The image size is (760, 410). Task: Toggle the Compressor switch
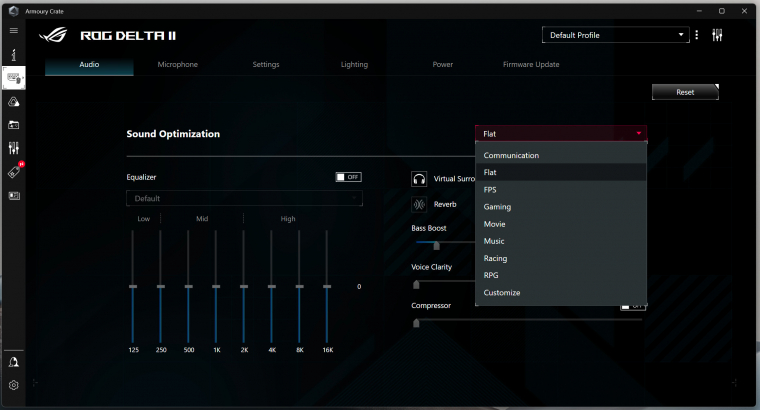[x=633, y=306]
